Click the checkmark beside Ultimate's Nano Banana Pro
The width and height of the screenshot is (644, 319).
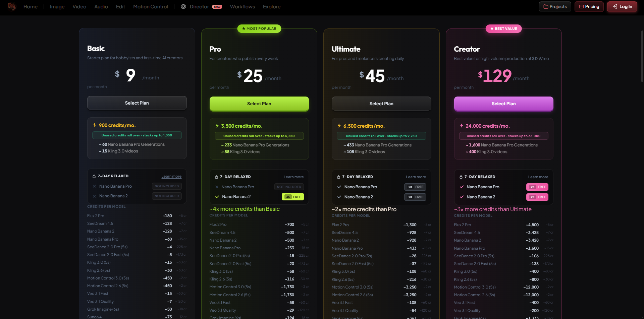(x=339, y=187)
